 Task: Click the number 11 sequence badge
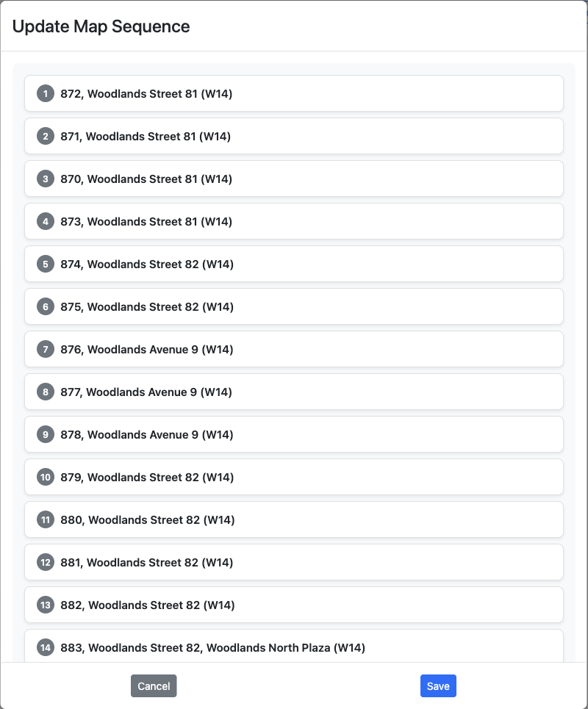[x=46, y=519]
